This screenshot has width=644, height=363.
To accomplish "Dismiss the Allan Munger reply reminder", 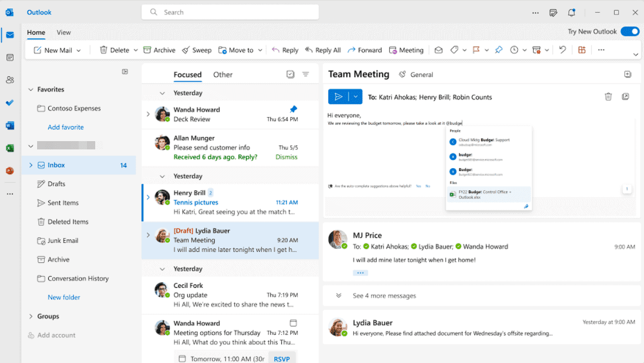I will 287,157.
